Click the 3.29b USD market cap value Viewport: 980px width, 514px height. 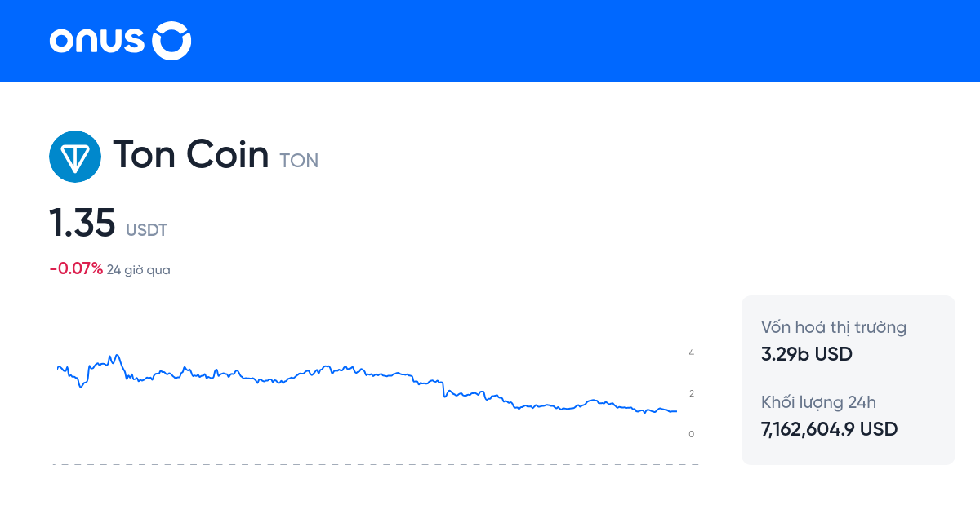point(806,354)
